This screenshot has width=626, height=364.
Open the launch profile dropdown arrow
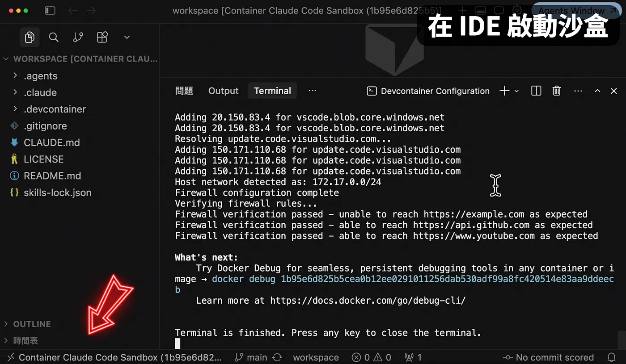tap(516, 91)
